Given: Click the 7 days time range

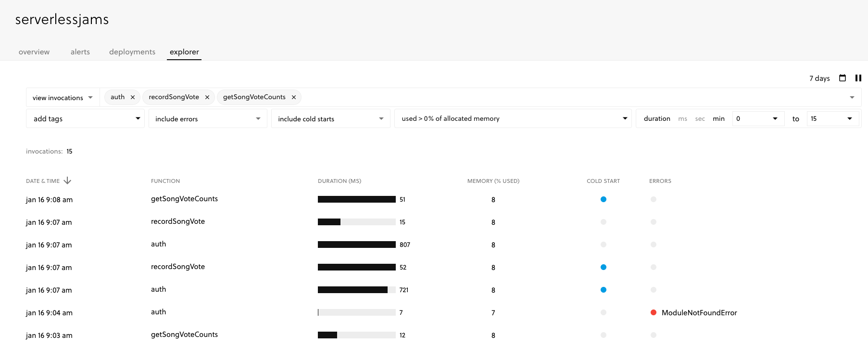Looking at the screenshot, I should (819, 78).
